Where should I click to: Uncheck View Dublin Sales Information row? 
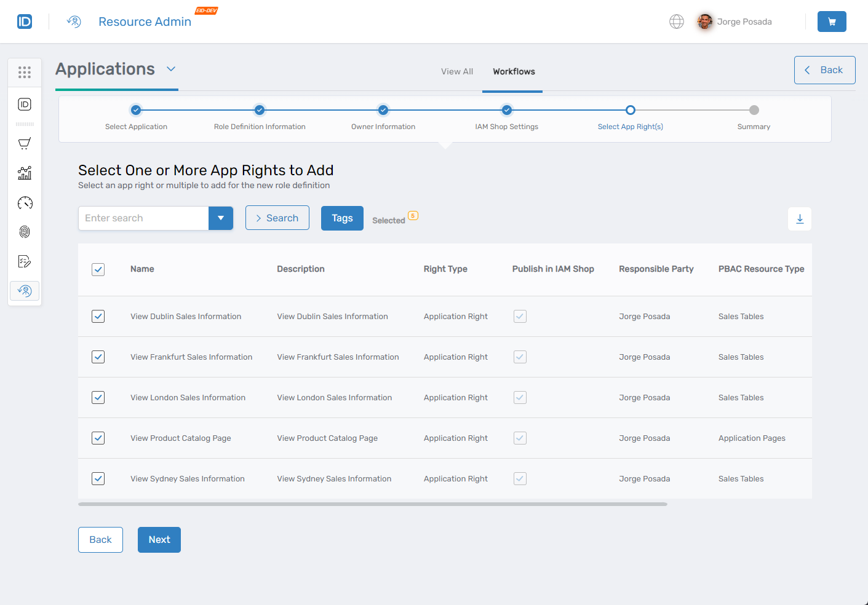[x=98, y=316]
